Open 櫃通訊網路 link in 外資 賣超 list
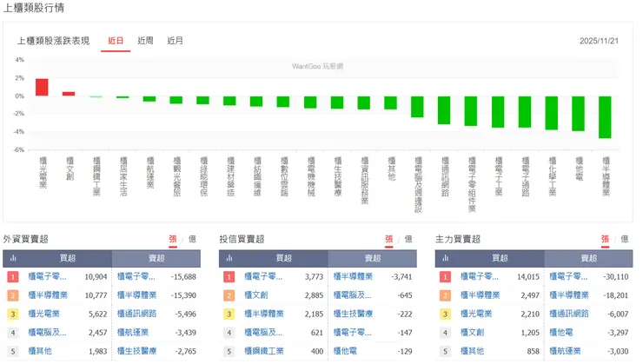The width and height of the screenshot is (643, 364). (x=137, y=314)
